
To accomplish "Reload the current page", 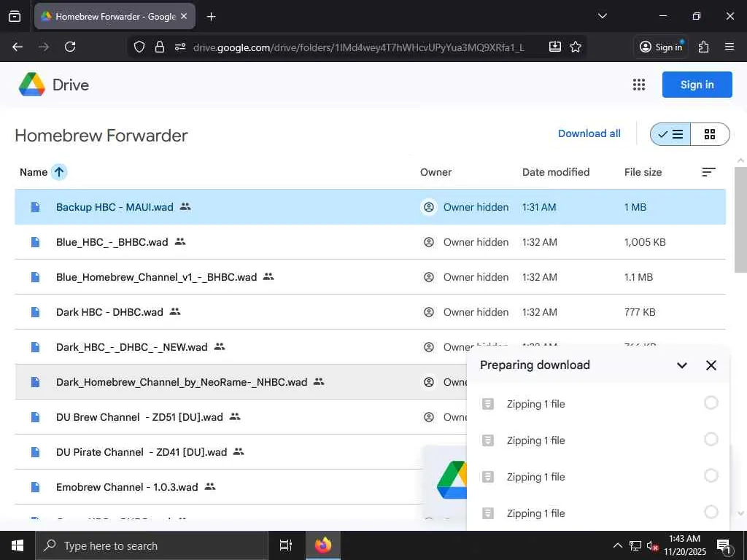I will tap(70, 47).
